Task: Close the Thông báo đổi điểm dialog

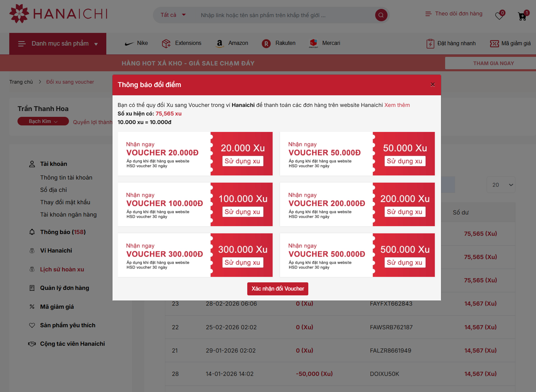Action: pos(432,85)
